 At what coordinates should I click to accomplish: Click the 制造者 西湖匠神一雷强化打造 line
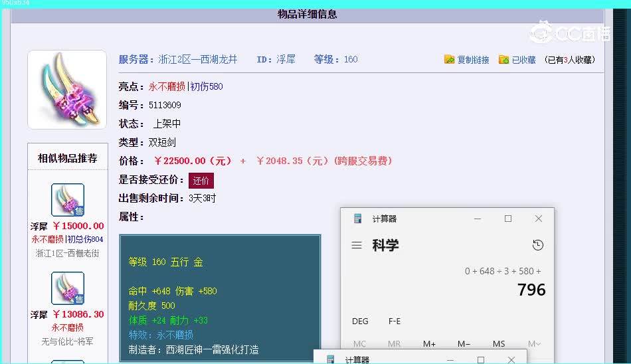click(x=193, y=349)
